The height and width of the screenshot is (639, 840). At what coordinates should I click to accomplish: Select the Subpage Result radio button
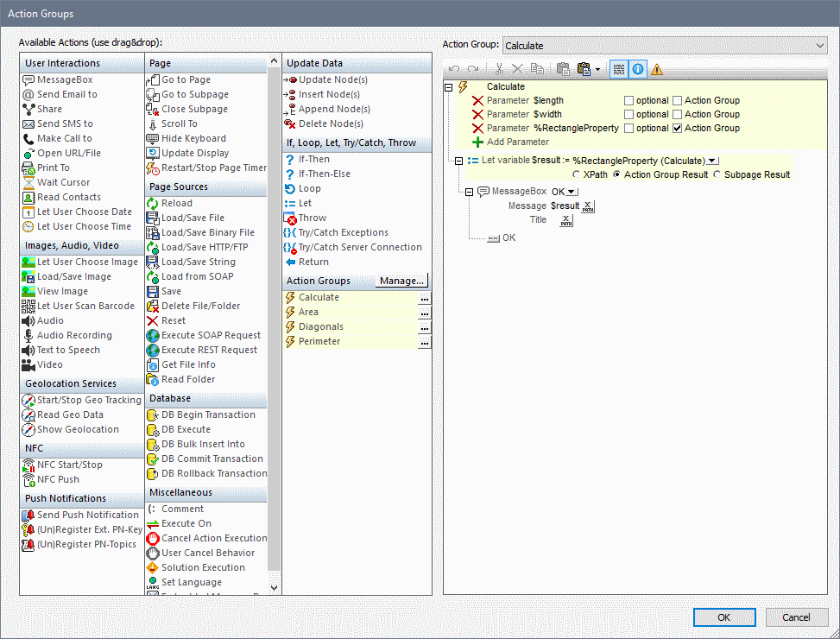(x=717, y=174)
